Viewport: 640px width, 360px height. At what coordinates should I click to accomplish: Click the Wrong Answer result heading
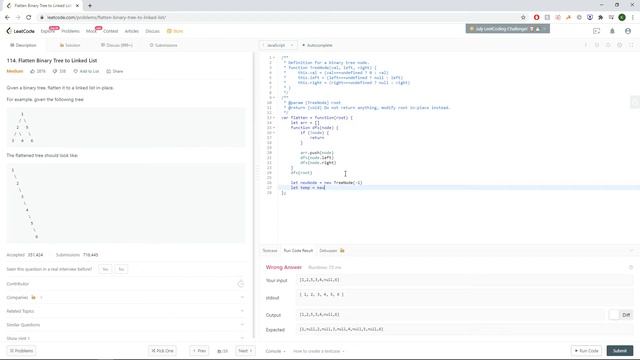(284, 267)
